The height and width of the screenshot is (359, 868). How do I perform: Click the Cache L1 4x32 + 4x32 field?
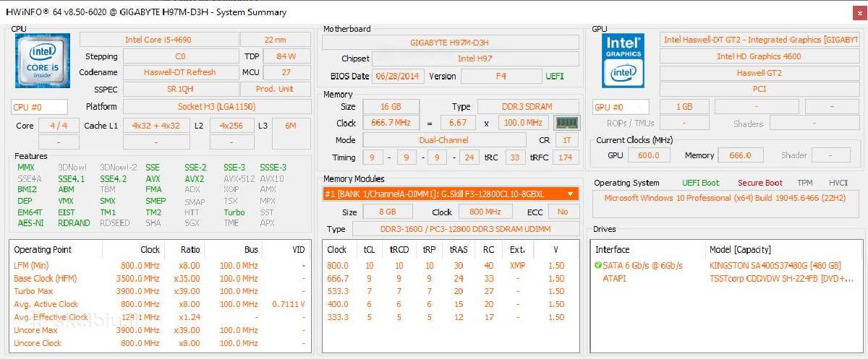click(x=156, y=126)
